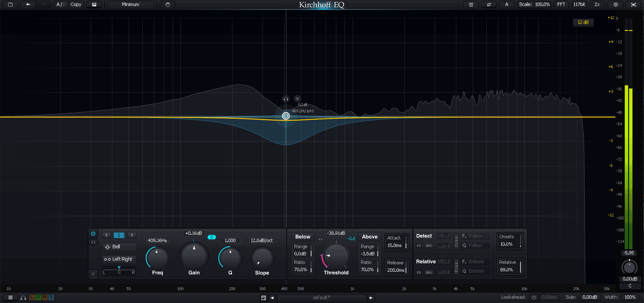The image size is (644, 303).
Task: Click Detect row headphone icon
Action: click(x=419, y=246)
